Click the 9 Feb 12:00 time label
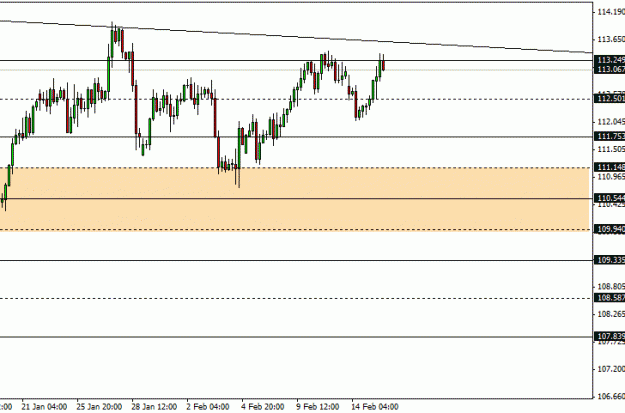The width and height of the screenshot is (625, 413). pos(318,407)
